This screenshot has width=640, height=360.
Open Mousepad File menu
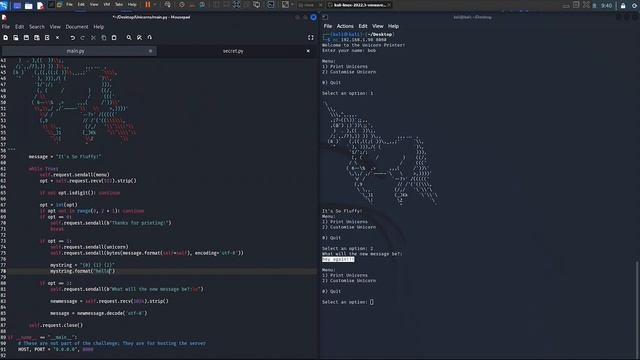pyautogui.click(x=6, y=27)
